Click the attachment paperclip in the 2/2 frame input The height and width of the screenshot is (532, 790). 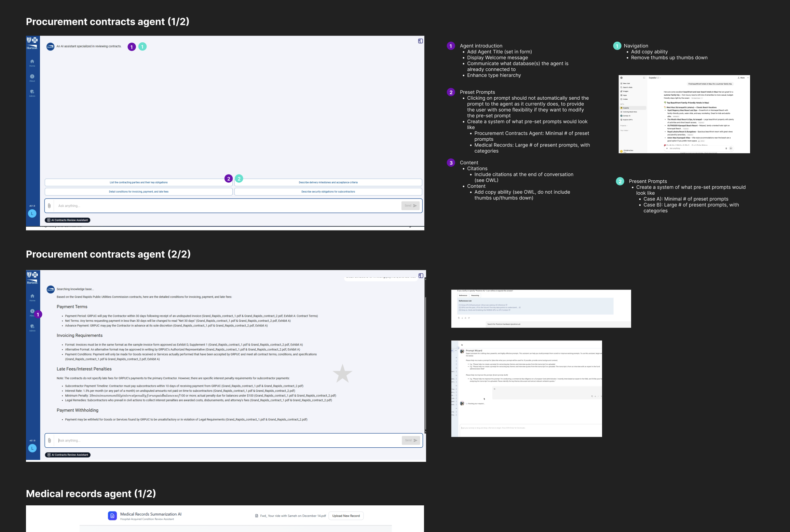50,440
